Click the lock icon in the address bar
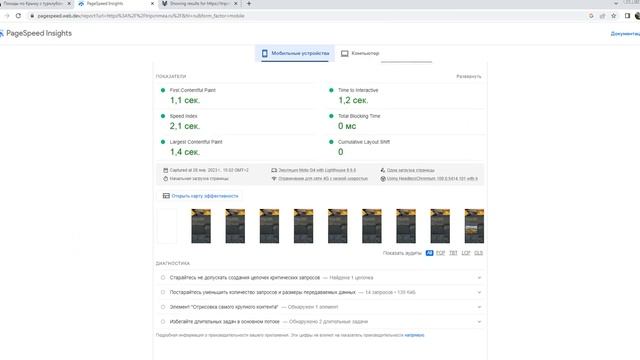Viewport: 640px width, 360px height. click(x=32, y=16)
